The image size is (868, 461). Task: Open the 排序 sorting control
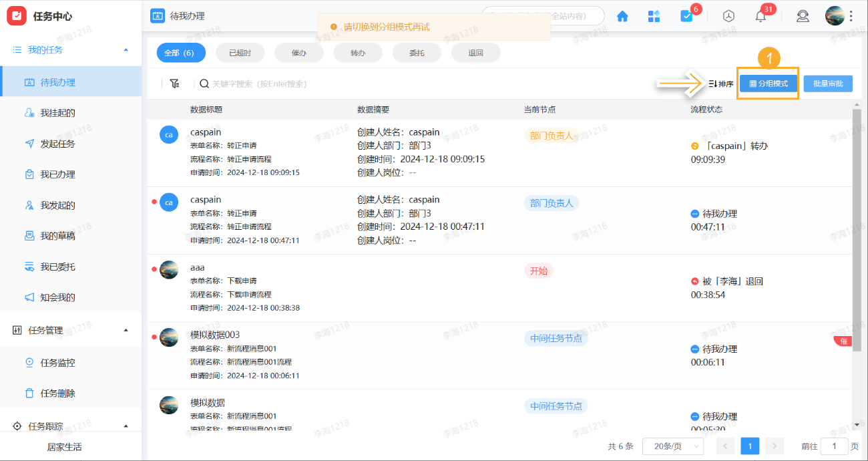tap(721, 83)
